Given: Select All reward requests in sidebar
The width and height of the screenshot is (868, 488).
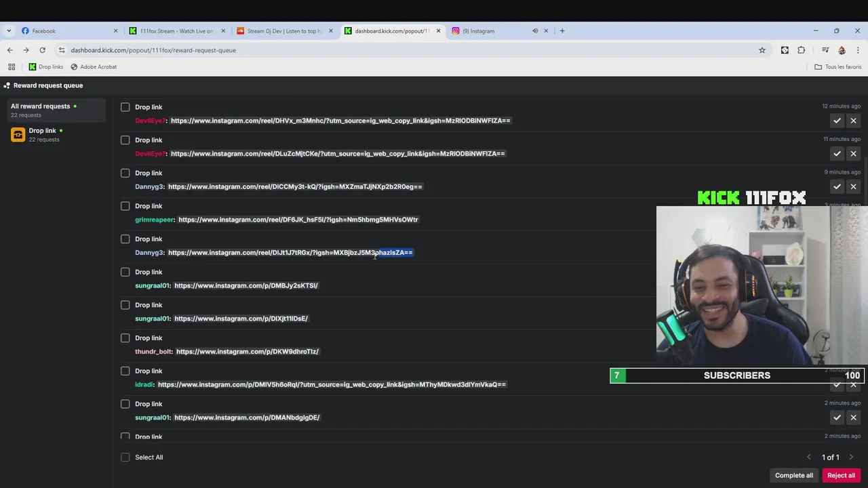Looking at the screenshot, I should [57, 110].
